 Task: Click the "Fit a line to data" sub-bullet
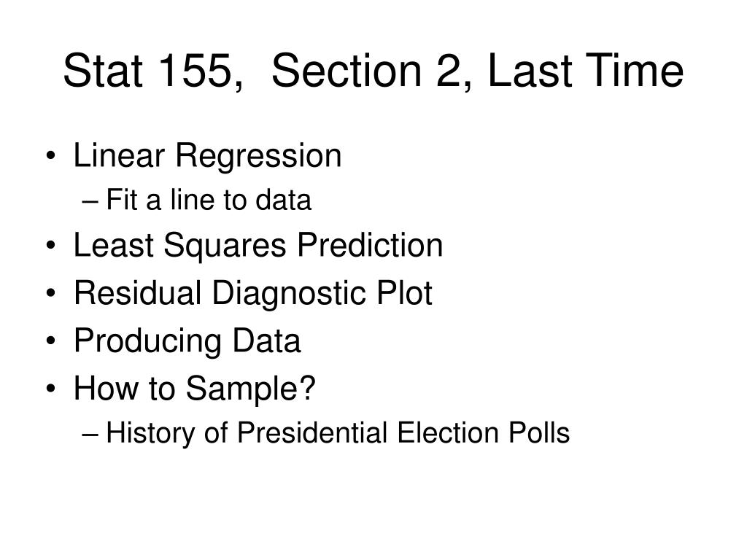pyautogui.click(x=209, y=200)
